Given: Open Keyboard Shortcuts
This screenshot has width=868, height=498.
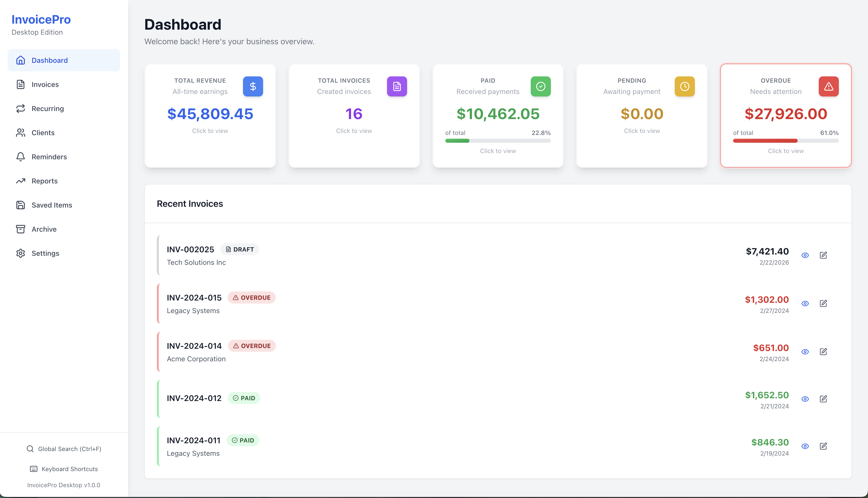Looking at the screenshot, I should (x=69, y=469).
